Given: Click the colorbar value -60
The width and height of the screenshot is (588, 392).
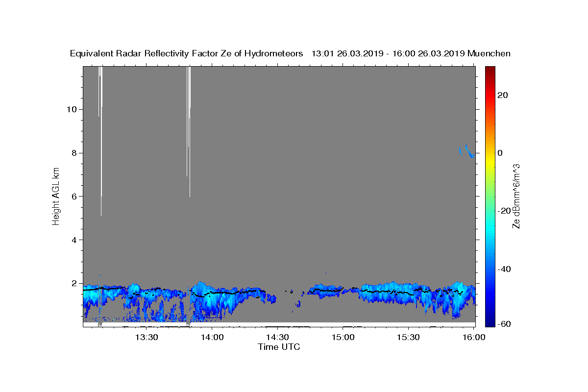Looking at the screenshot, I should click(504, 324).
